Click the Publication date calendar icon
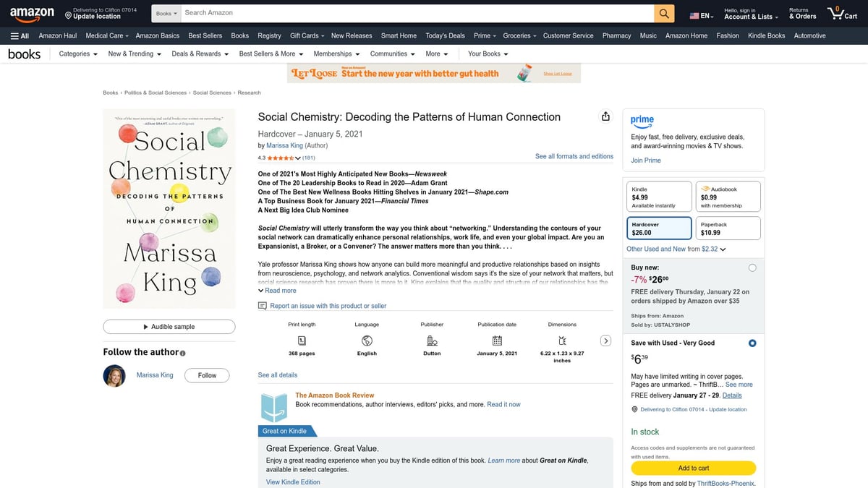The image size is (868, 488). (496, 341)
